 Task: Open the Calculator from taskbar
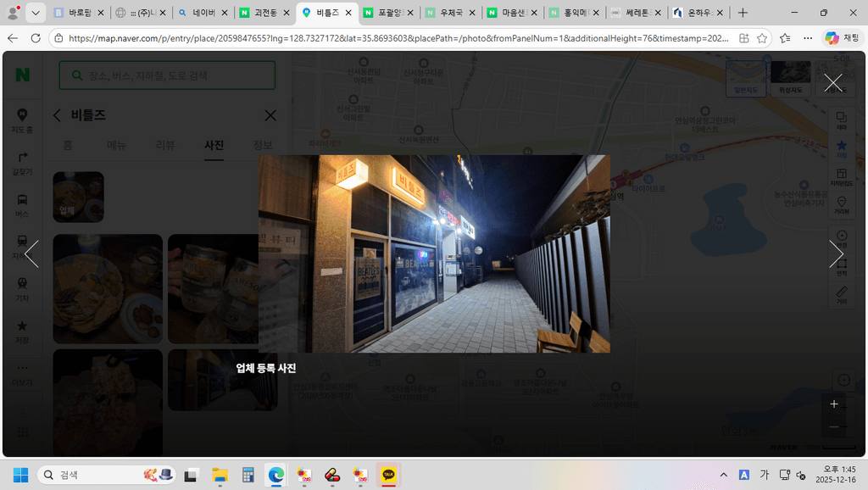[248, 475]
